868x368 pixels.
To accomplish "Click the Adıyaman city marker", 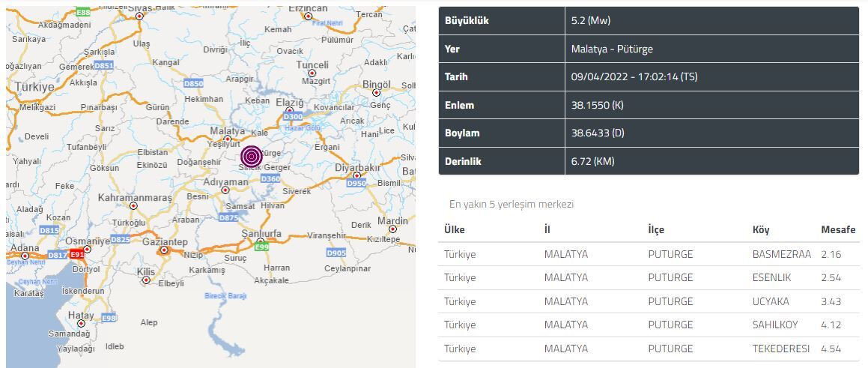I will pos(225,190).
